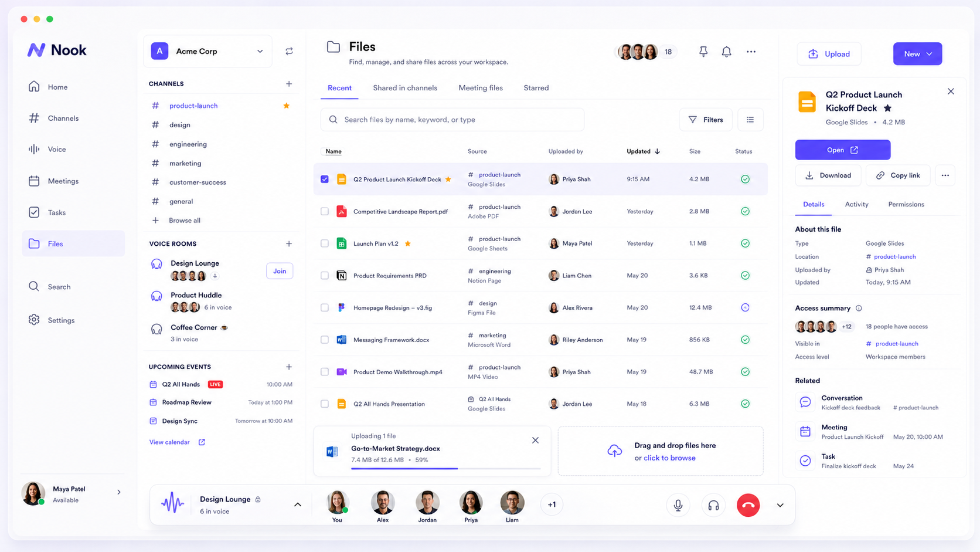Click the View calendar link
The image size is (980, 552).
point(169,442)
